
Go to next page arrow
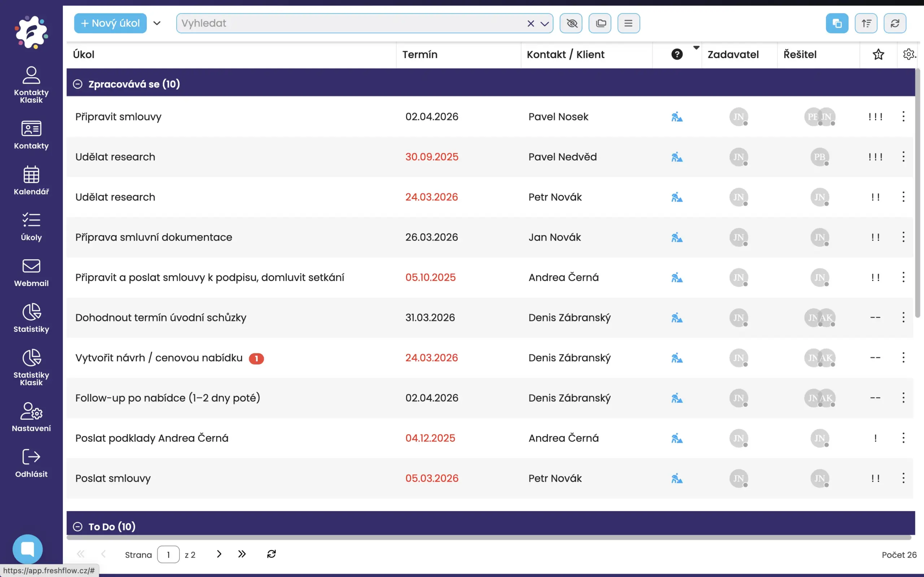219,554
